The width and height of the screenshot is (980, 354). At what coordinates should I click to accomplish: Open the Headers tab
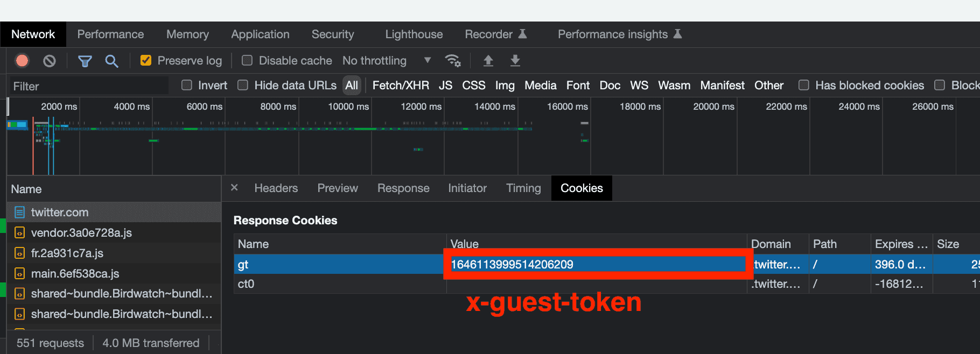coord(276,188)
